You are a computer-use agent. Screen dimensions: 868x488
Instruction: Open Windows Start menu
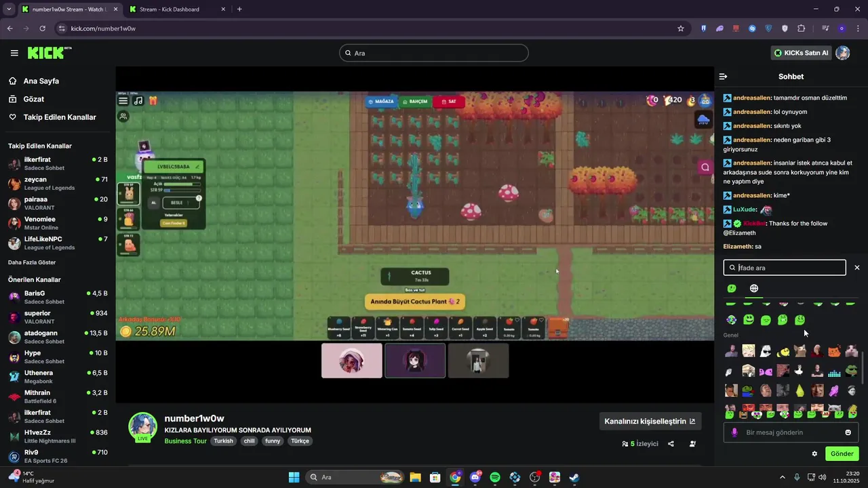pos(294,477)
